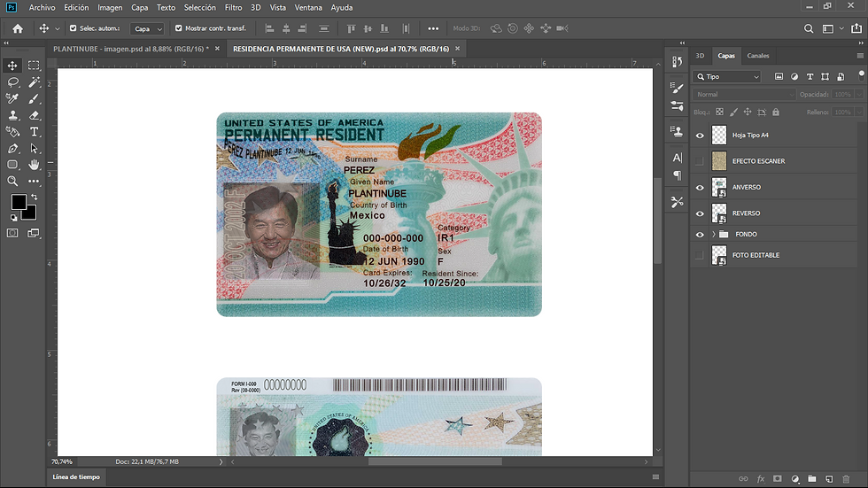Hide the Hoja Tipo A4 layer

pyautogui.click(x=700, y=135)
